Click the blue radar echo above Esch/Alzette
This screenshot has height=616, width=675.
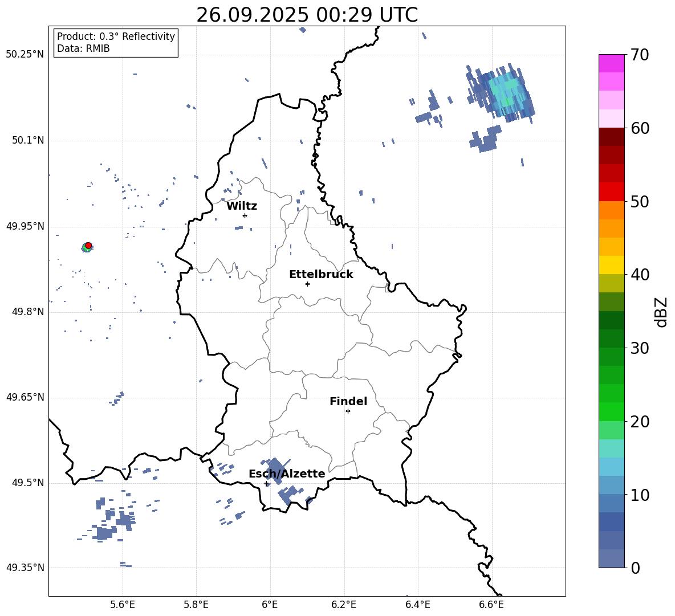point(275,470)
